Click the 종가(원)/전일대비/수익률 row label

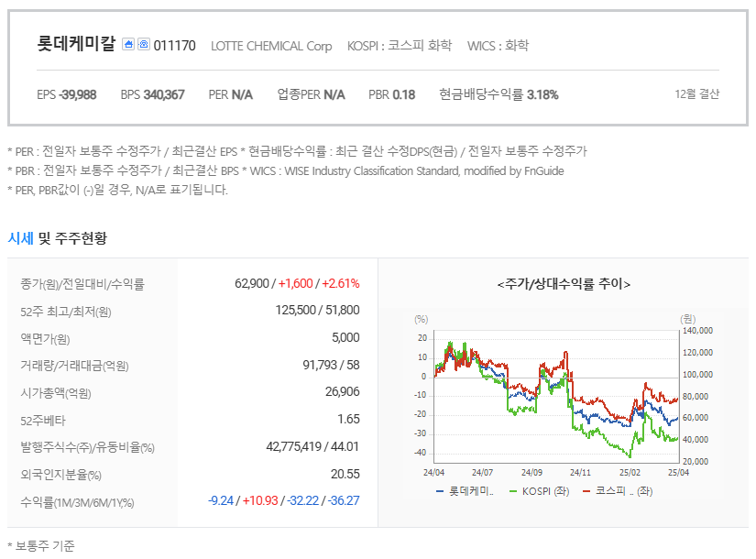tap(82, 283)
